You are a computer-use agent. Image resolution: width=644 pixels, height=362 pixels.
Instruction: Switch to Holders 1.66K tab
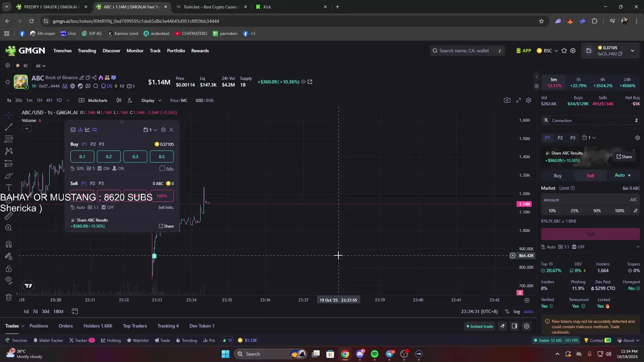(98, 326)
